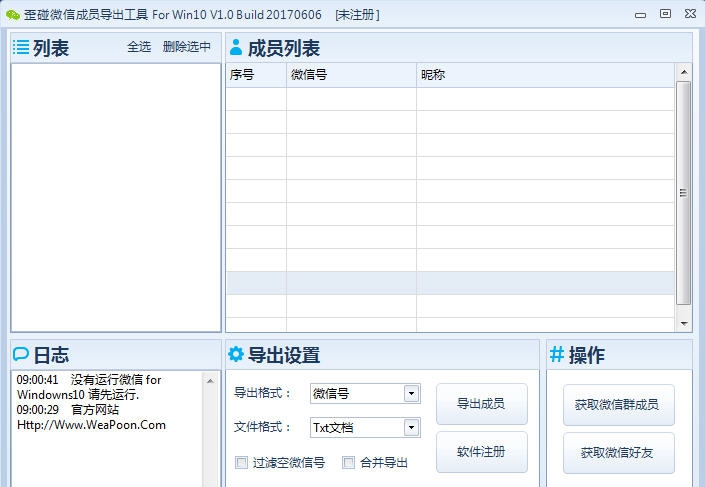Viewport: 705px width, 487px height.
Task: Click the empty group list box
Action: tap(116, 197)
